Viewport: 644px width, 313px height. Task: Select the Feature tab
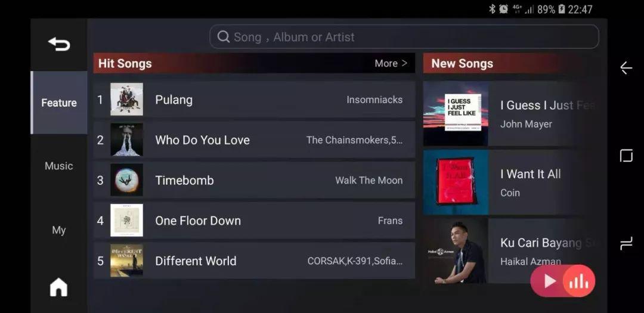tap(58, 103)
